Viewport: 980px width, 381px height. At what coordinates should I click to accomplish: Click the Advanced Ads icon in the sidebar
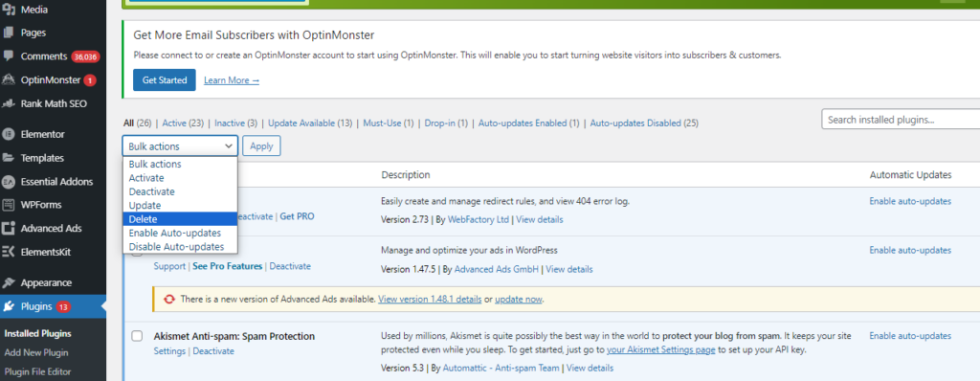pyautogui.click(x=9, y=229)
